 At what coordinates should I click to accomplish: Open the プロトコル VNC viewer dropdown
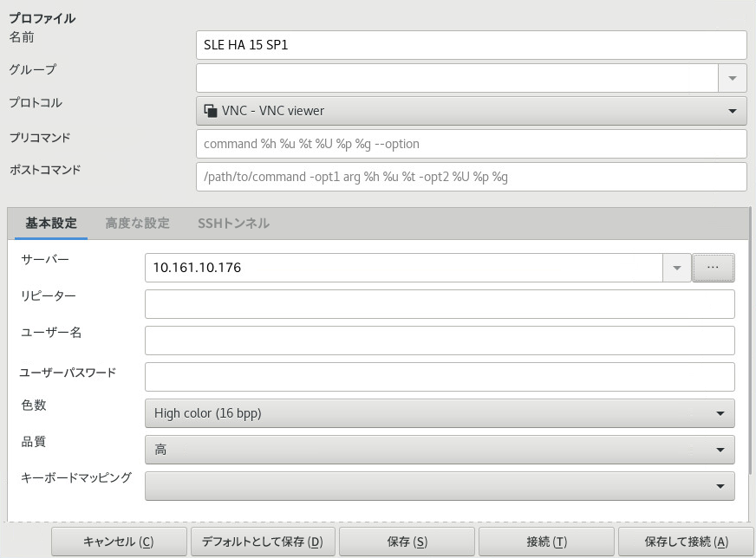coord(471,111)
